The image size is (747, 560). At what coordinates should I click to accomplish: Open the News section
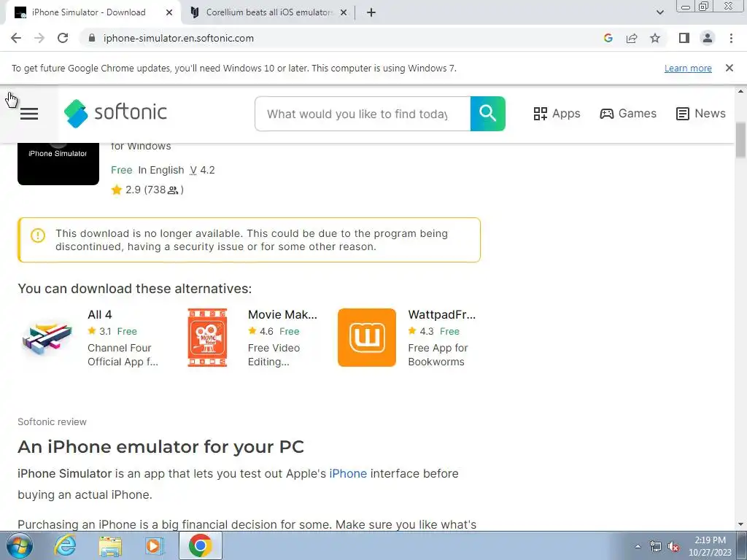coord(701,114)
